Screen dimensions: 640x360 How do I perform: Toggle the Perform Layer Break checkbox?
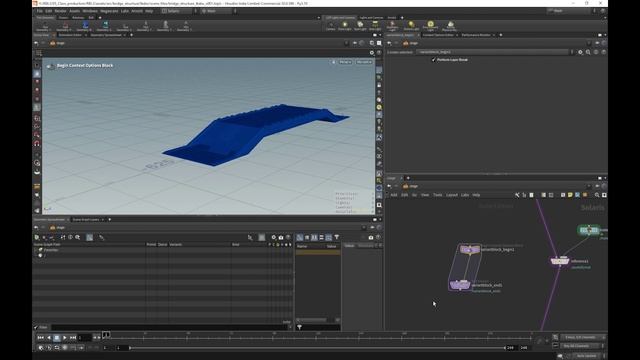point(433,60)
